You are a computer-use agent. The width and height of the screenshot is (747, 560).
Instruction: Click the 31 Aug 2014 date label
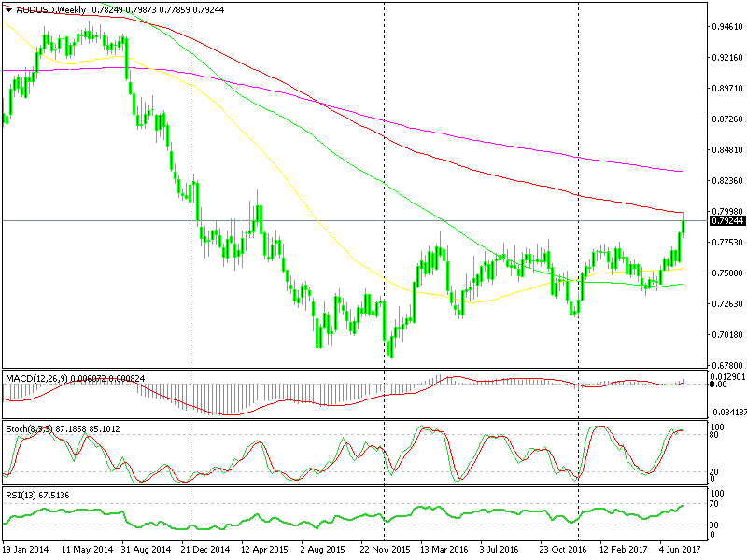147,550
